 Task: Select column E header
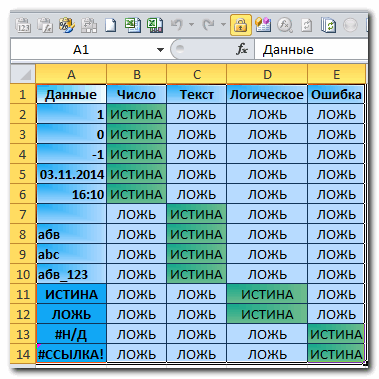coord(336,74)
